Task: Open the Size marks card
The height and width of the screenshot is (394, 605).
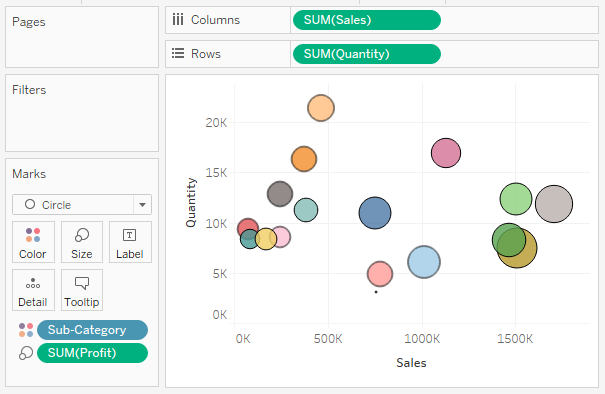Action: tap(82, 242)
